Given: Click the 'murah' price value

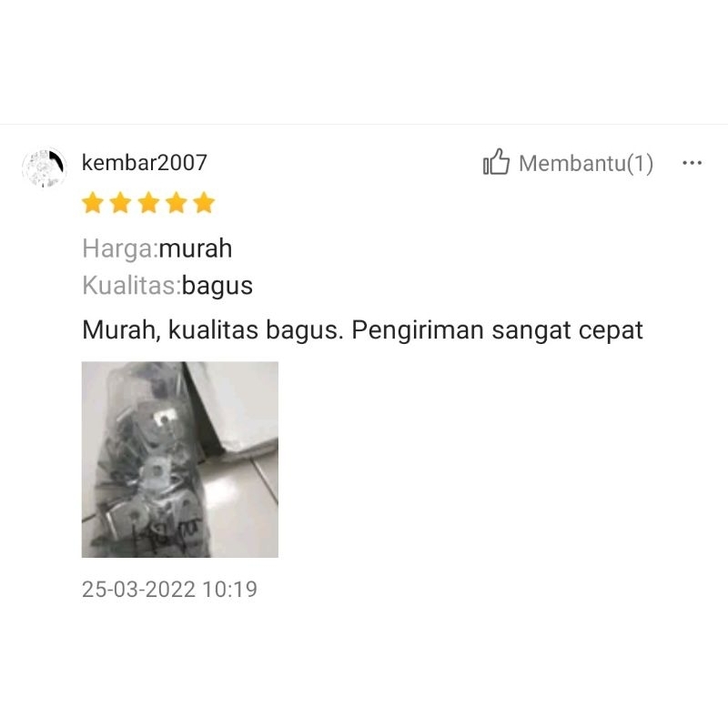Looking at the screenshot, I should point(196,248).
